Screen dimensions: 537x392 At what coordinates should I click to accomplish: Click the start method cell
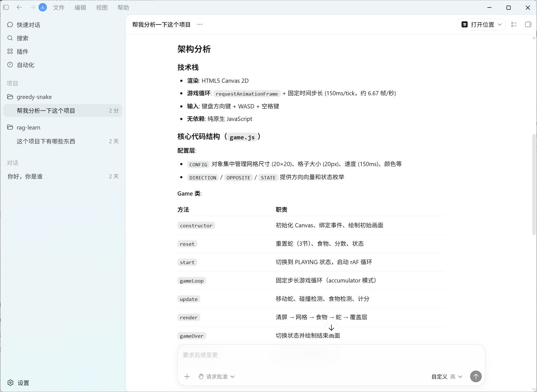(187, 262)
